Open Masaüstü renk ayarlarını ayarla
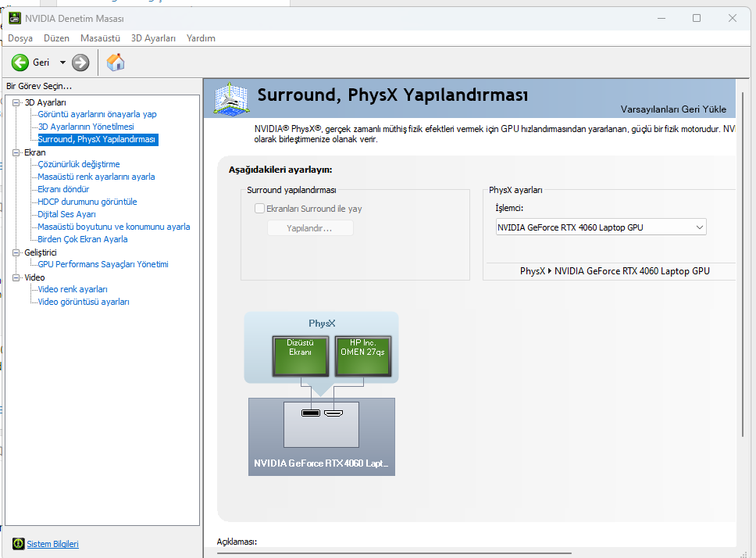This screenshot has height=558, width=756. click(x=96, y=177)
